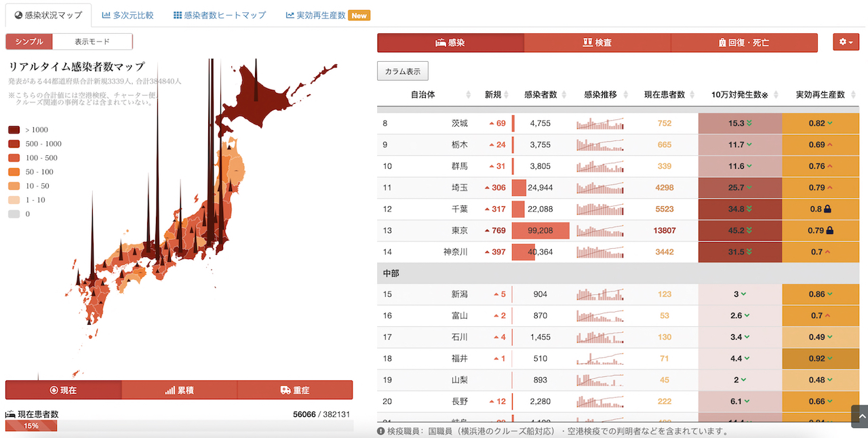Click the 100 - 500 legend swatch

[14, 157]
